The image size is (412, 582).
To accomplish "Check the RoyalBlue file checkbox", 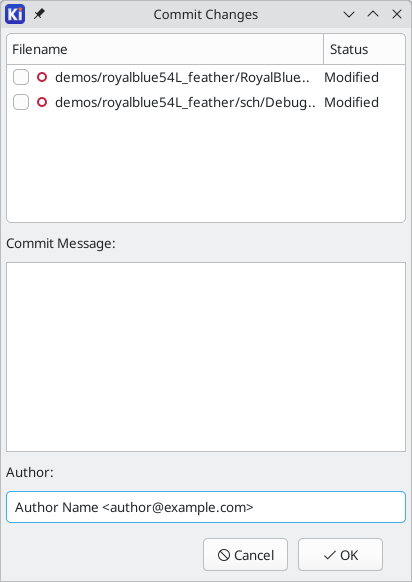I will coord(21,77).
